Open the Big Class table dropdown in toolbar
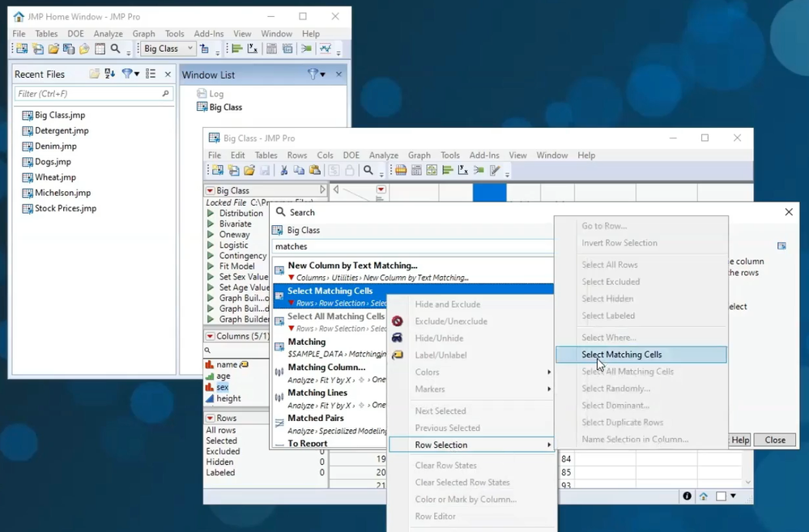 [x=190, y=49]
